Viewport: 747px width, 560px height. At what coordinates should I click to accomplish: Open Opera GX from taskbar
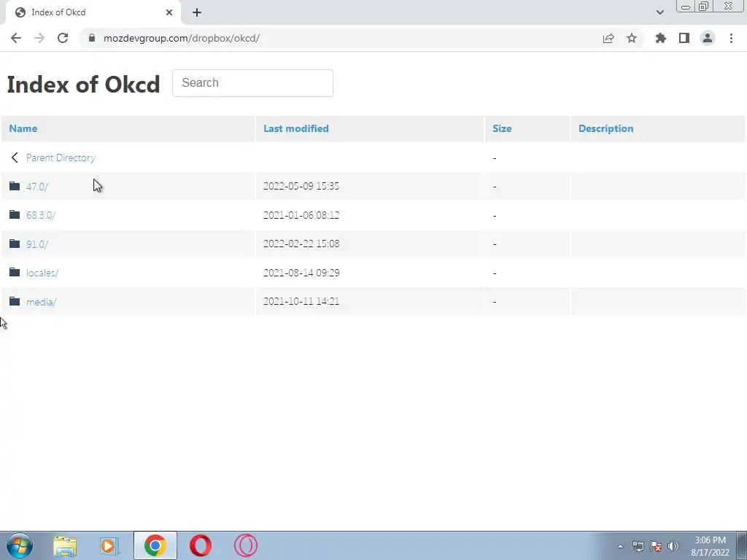point(246,545)
